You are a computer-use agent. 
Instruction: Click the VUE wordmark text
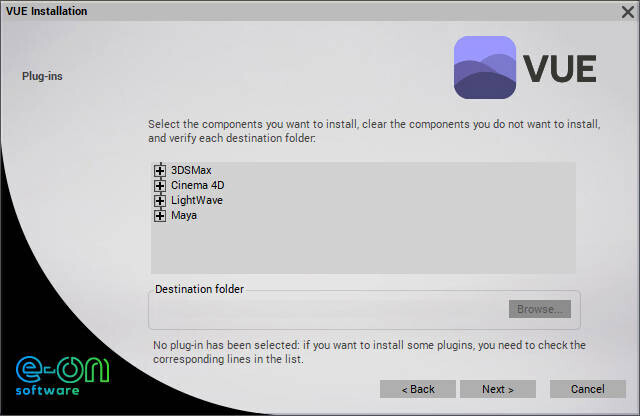561,69
